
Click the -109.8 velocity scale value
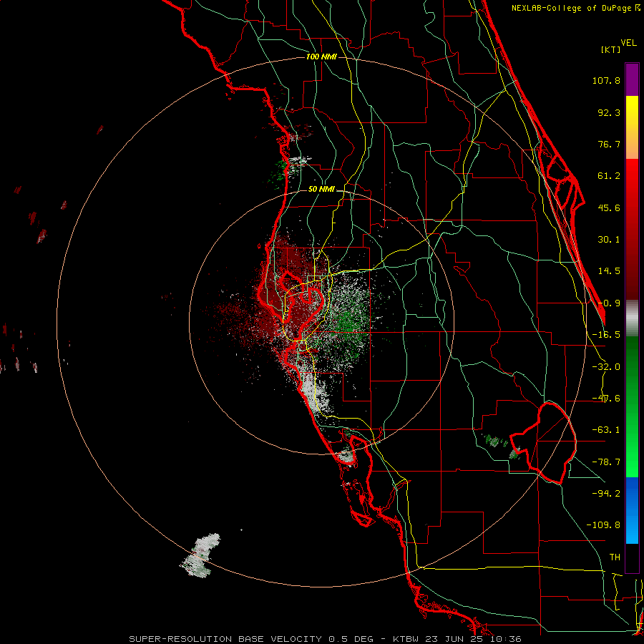(603, 525)
